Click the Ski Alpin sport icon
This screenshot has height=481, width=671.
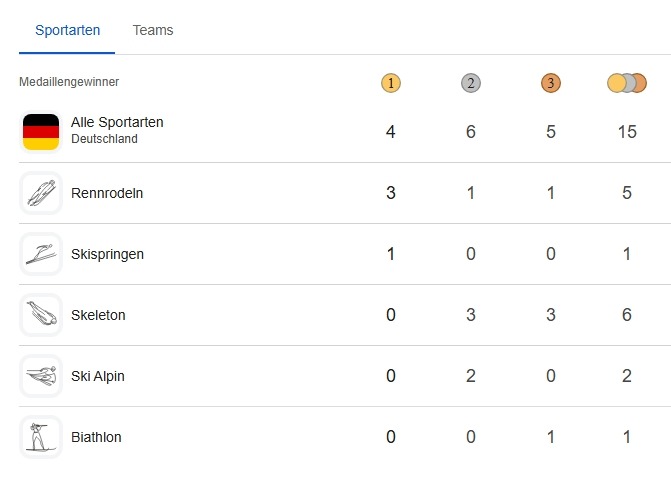point(41,376)
